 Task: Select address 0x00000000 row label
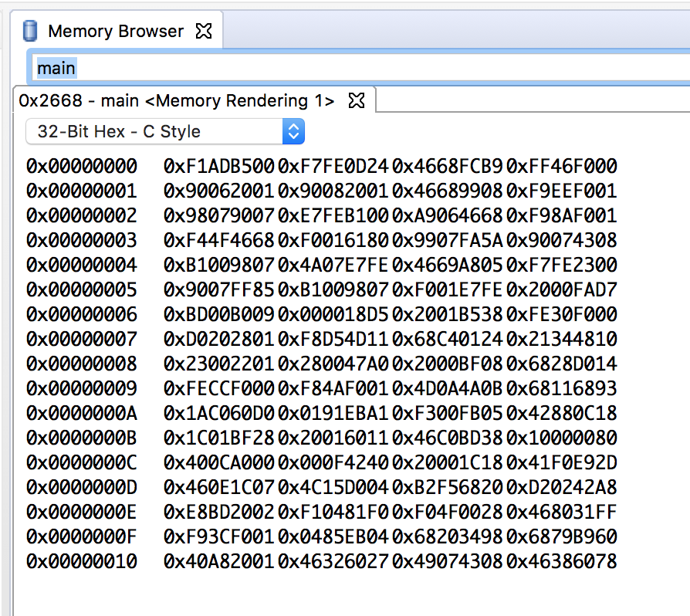click(82, 166)
